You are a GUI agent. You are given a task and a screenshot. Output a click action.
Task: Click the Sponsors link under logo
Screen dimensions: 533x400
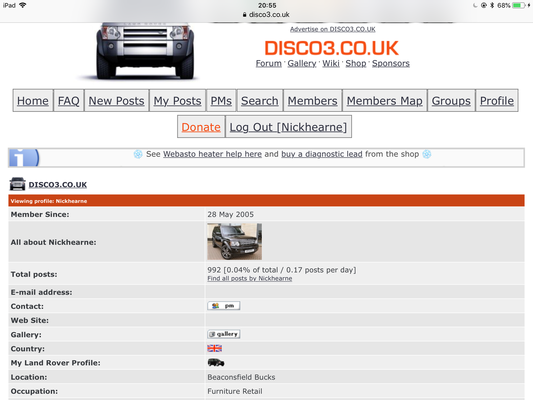[x=391, y=64]
